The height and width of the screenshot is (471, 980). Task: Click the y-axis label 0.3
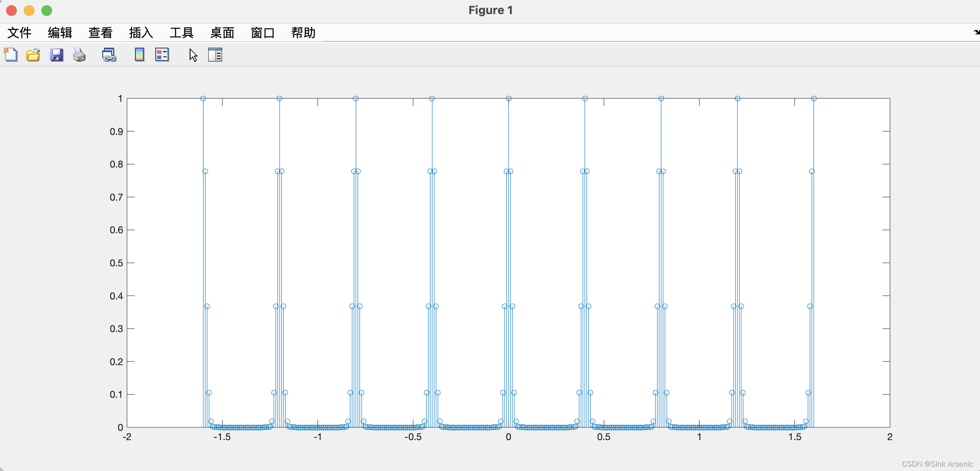click(116, 329)
